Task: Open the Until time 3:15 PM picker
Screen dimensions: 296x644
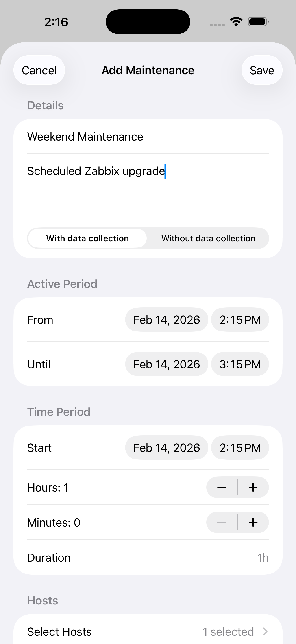Action: point(240,364)
